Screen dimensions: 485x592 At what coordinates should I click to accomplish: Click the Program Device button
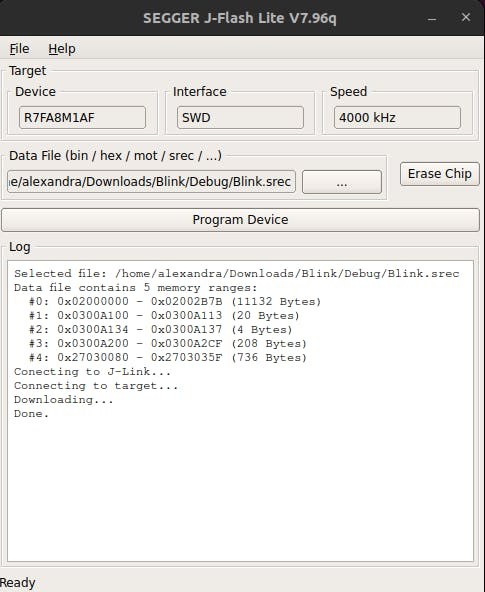(240, 220)
